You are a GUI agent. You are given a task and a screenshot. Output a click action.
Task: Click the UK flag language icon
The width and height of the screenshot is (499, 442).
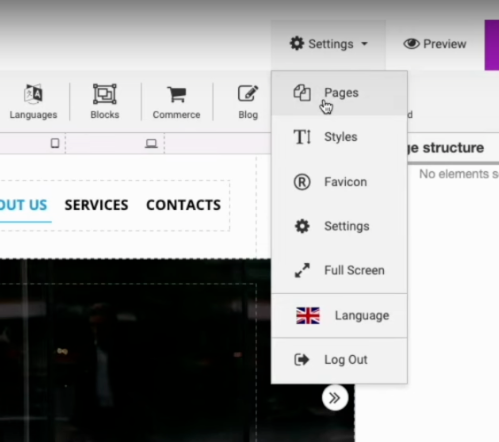[x=308, y=315]
